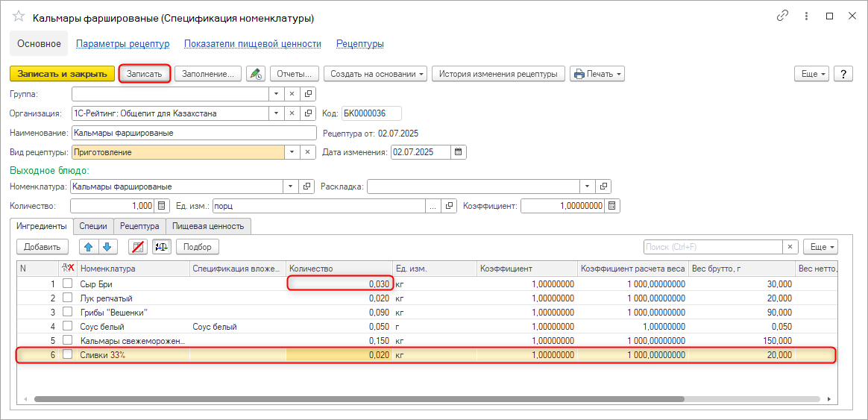The height and width of the screenshot is (420, 868).
Task: Expand the Организация dropdown list
Action: click(276, 113)
